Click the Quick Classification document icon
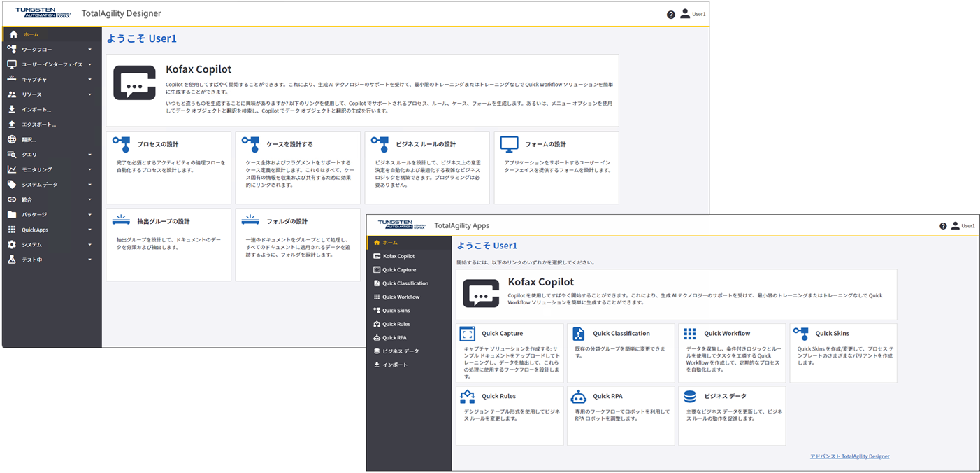980x473 pixels. coord(579,334)
